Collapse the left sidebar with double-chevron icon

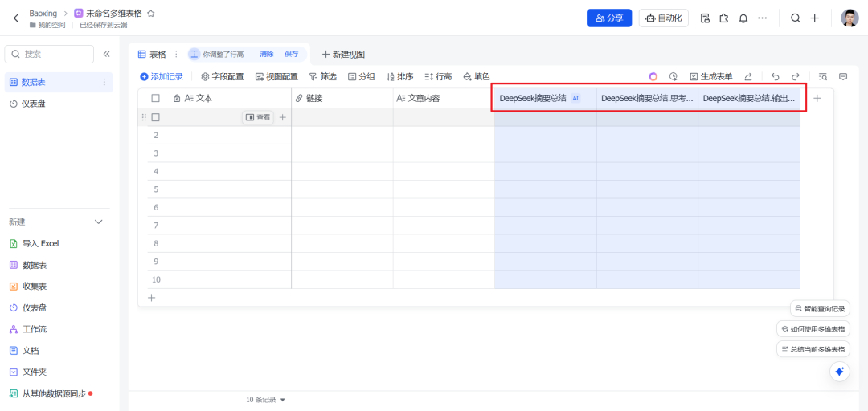pyautogui.click(x=106, y=54)
